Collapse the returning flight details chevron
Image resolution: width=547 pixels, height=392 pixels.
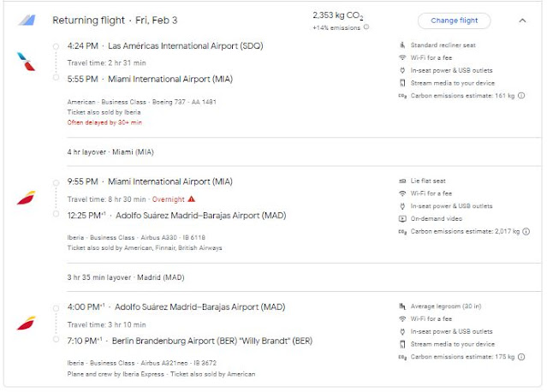(522, 21)
